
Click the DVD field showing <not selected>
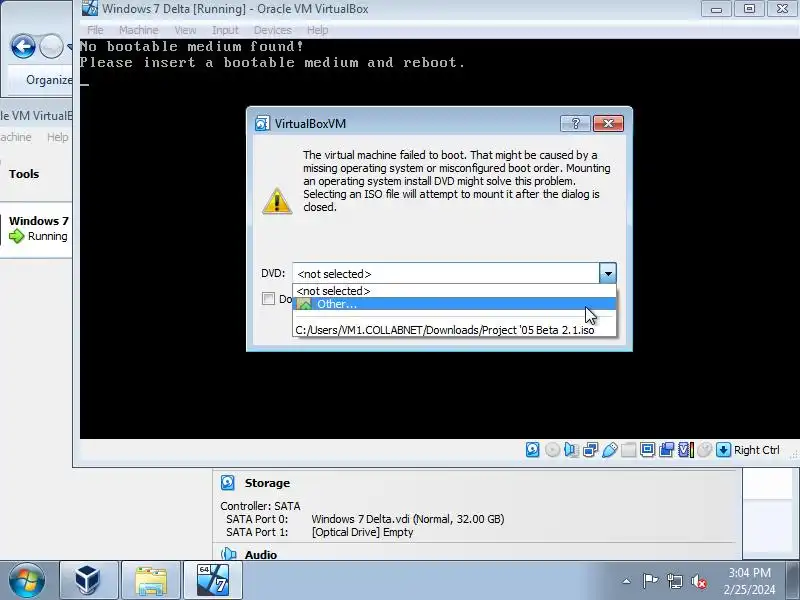click(446, 273)
